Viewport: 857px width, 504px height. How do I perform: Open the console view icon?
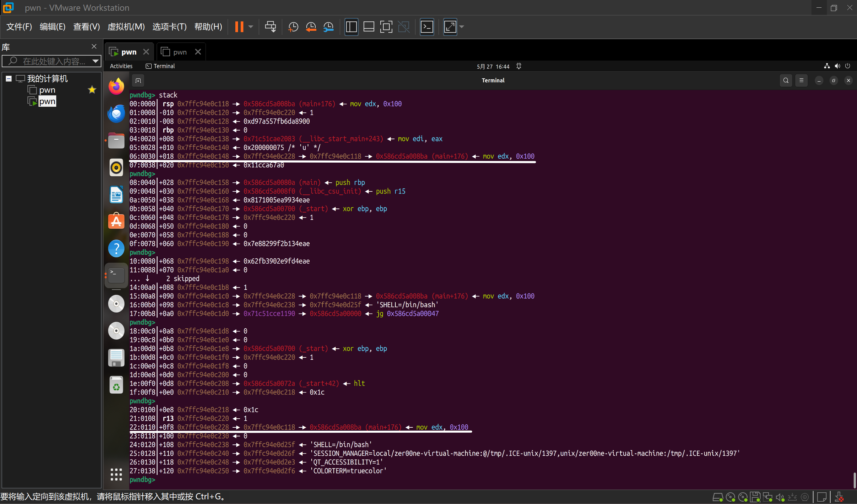(427, 26)
